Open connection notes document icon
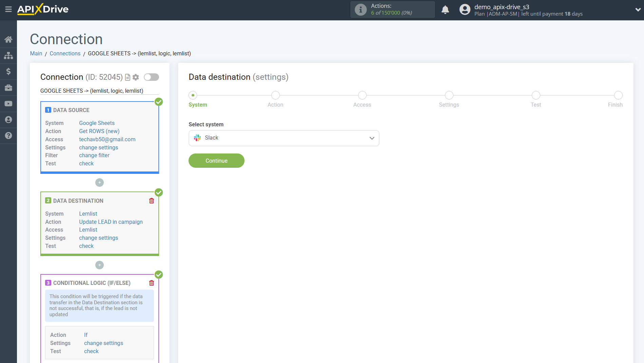644x363 pixels. point(128,77)
